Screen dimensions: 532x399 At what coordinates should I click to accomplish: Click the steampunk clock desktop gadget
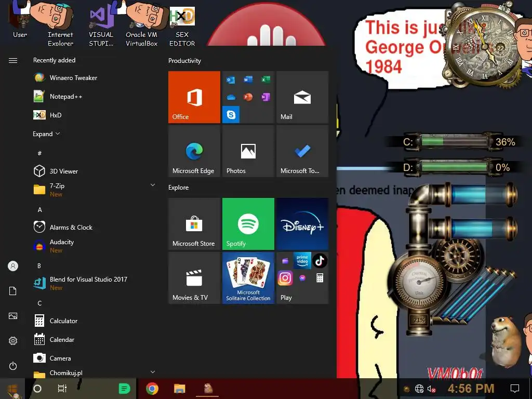484,46
